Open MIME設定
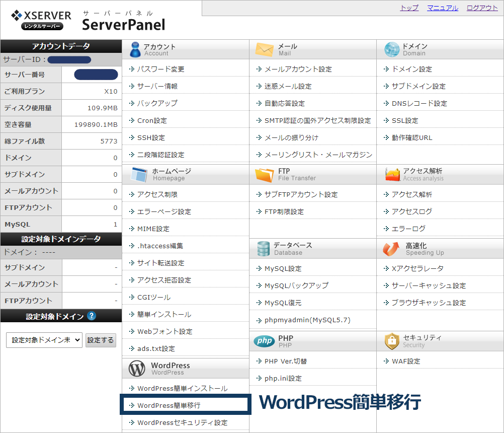 pos(153,229)
